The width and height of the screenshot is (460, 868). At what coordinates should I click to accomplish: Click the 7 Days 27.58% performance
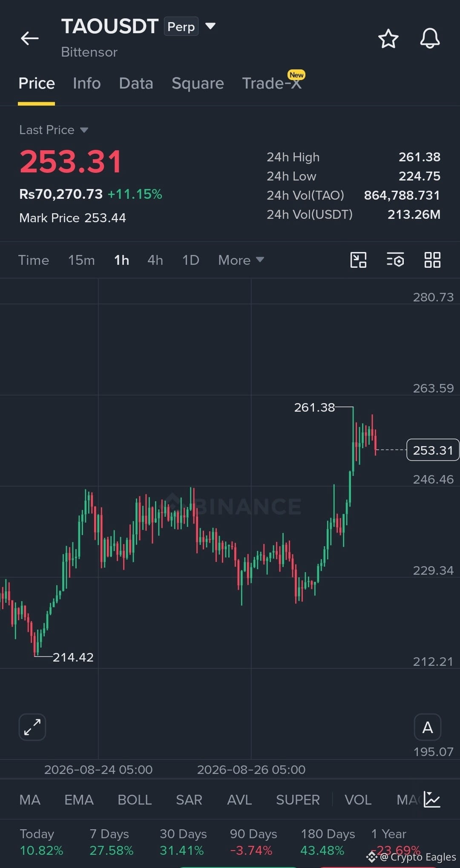pyautogui.click(x=111, y=842)
